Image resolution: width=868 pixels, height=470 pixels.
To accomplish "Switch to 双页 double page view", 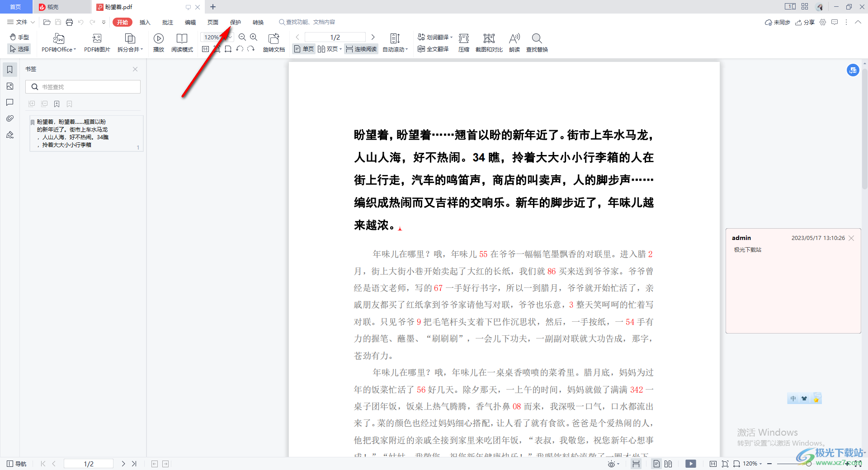I will tap(328, 49).
